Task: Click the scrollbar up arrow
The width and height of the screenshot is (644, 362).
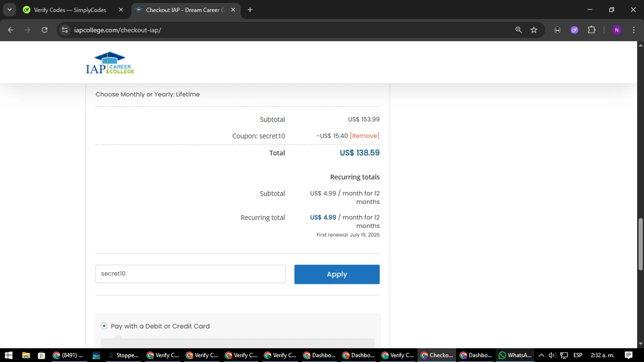Action: point(641,45)
